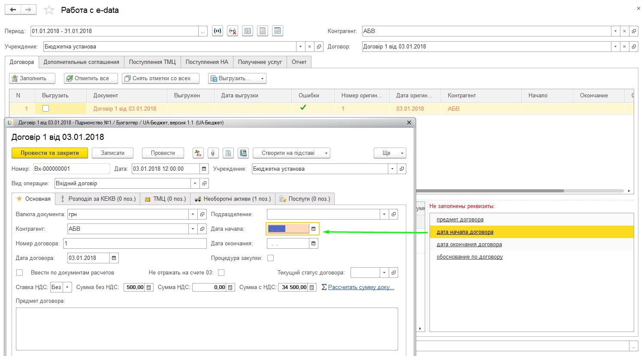Clear the Договор field
The height and width of the screenshot is (356, 644).
[625, 46]
